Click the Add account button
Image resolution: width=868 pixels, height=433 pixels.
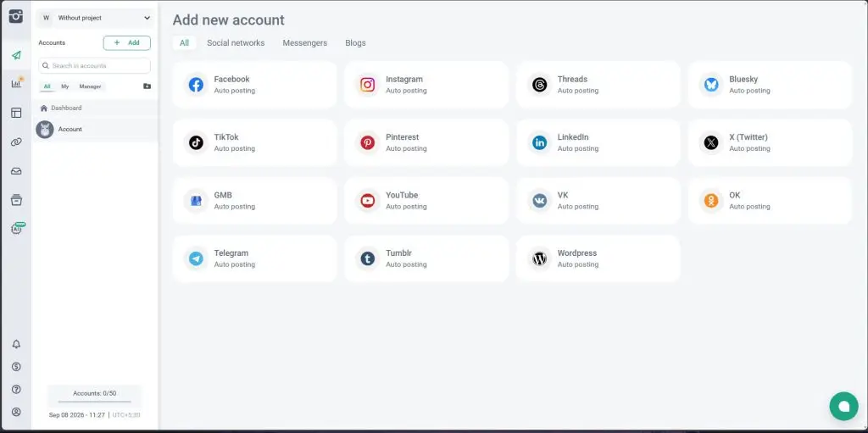(x=127, y=42)
